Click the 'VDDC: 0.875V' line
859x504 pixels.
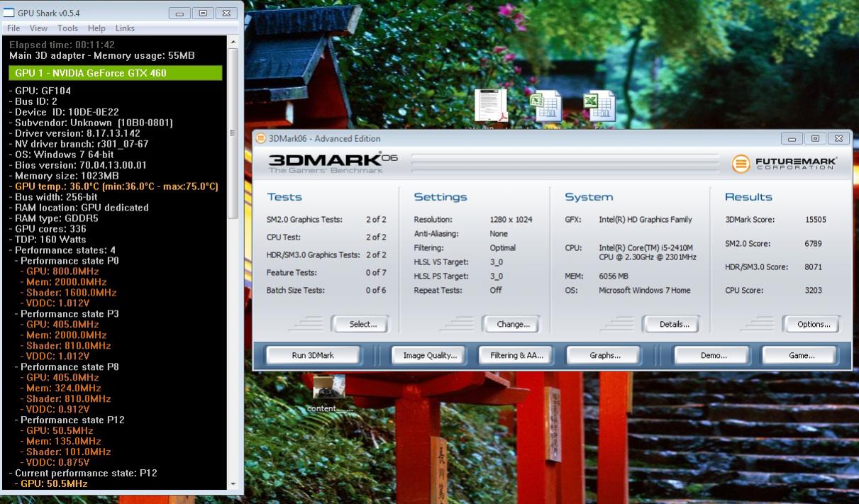coord(55,462)
